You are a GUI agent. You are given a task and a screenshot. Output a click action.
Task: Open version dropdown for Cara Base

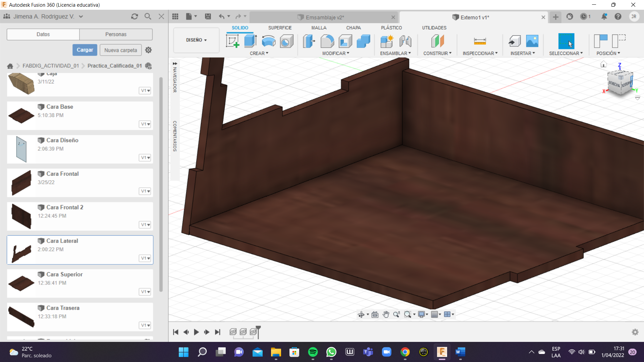145,124
